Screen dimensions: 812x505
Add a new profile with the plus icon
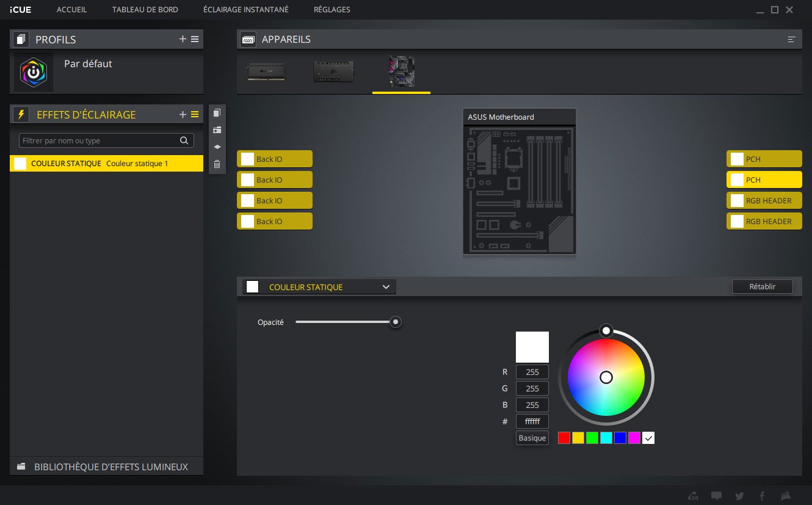(x=183, y=39)
